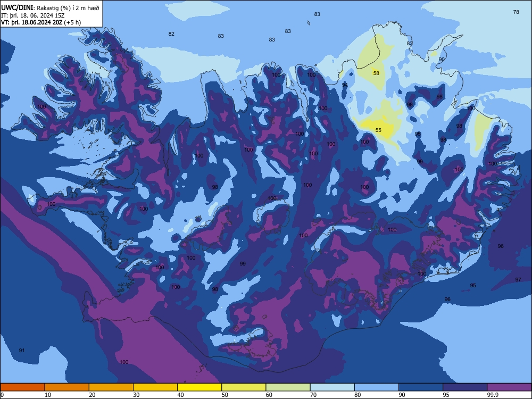The height and width of the screenshot is (399, 532).
Task: Select the 95–99.9 dark navy legend swatch
Action: (465, 387)
